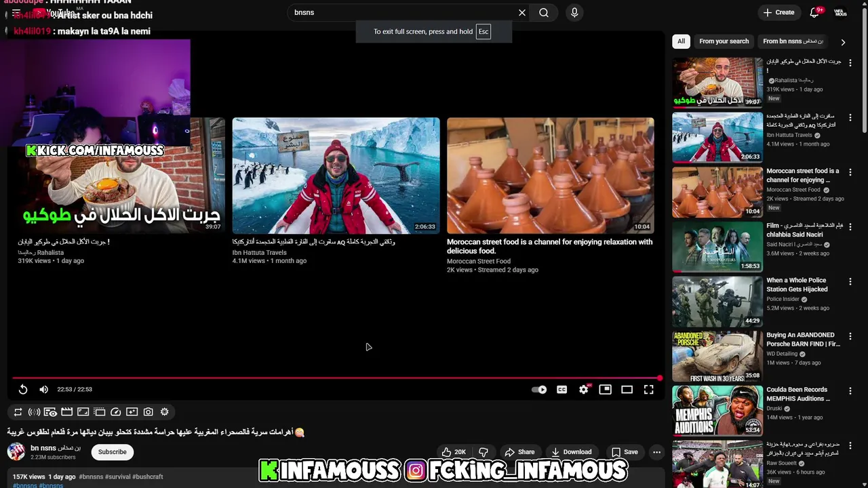Click the list-with-eye icon in extension toolbar
868x488 pixels.
[x=50, y=411]
